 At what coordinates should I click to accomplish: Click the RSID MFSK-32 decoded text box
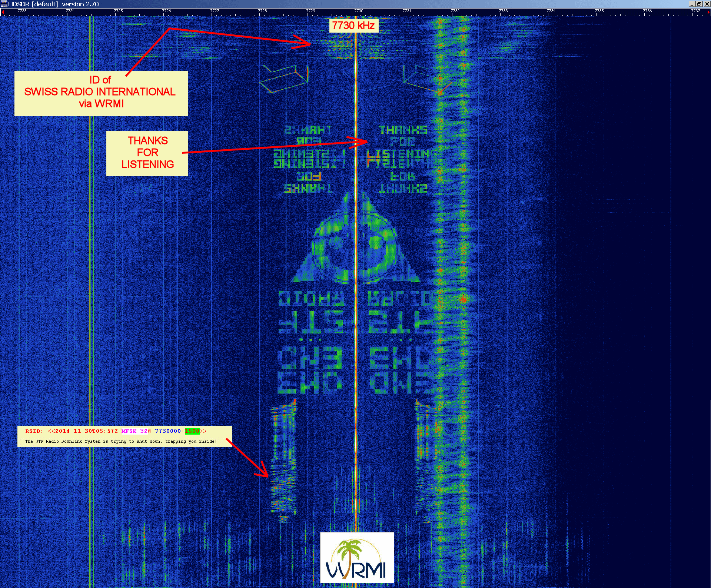(x=124, y=436)
